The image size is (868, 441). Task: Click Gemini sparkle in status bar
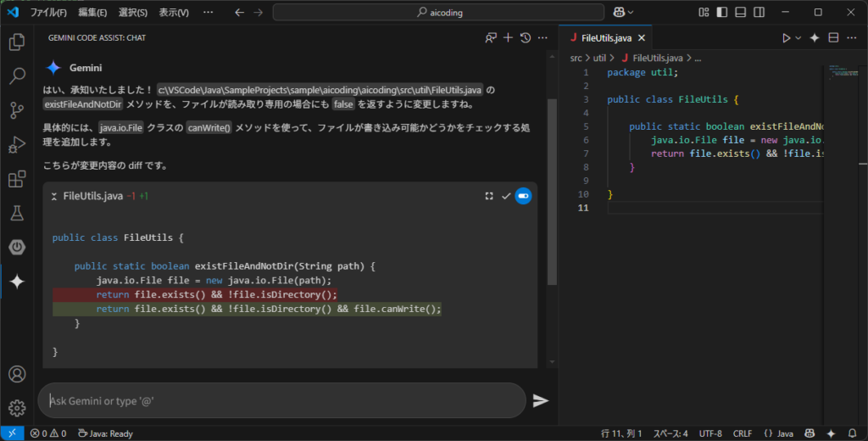click(x=831, y=433)
